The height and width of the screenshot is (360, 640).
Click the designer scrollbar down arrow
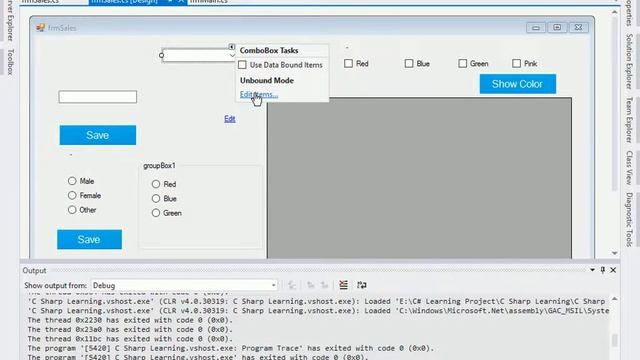615,253
